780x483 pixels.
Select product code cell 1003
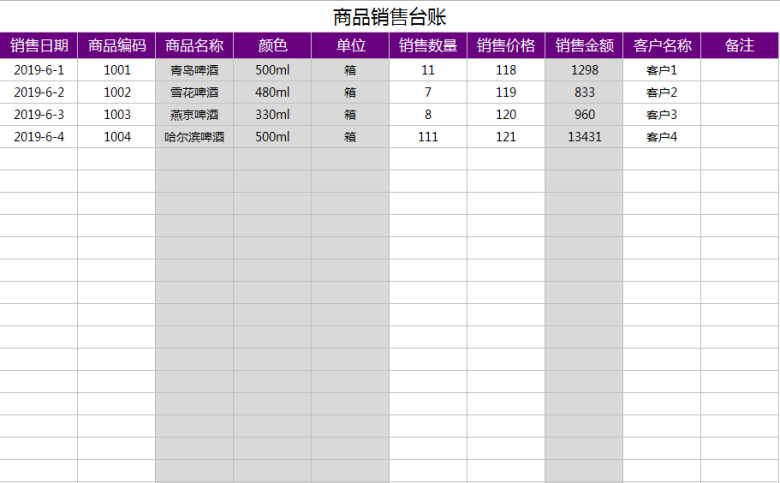click(x=117, y=115)
